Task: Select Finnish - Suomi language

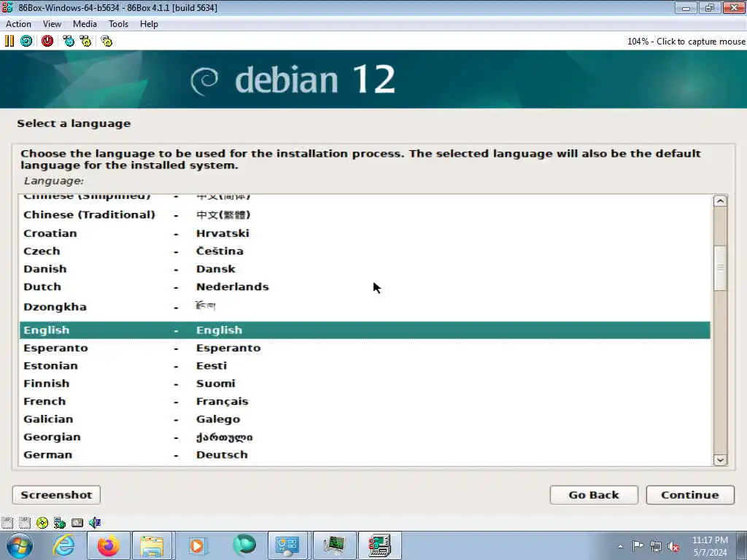Action: coord(365,384)
